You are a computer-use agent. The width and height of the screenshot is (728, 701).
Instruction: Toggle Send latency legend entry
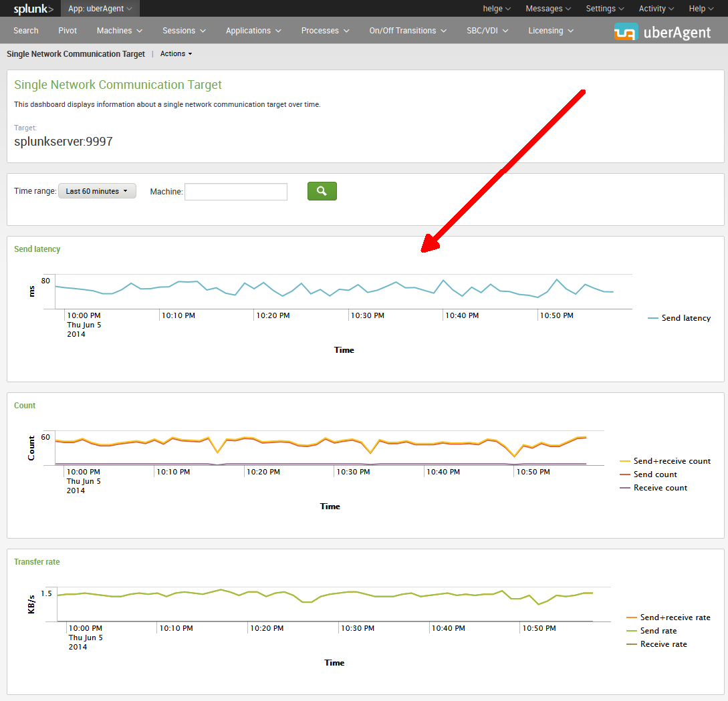(679, 318)
